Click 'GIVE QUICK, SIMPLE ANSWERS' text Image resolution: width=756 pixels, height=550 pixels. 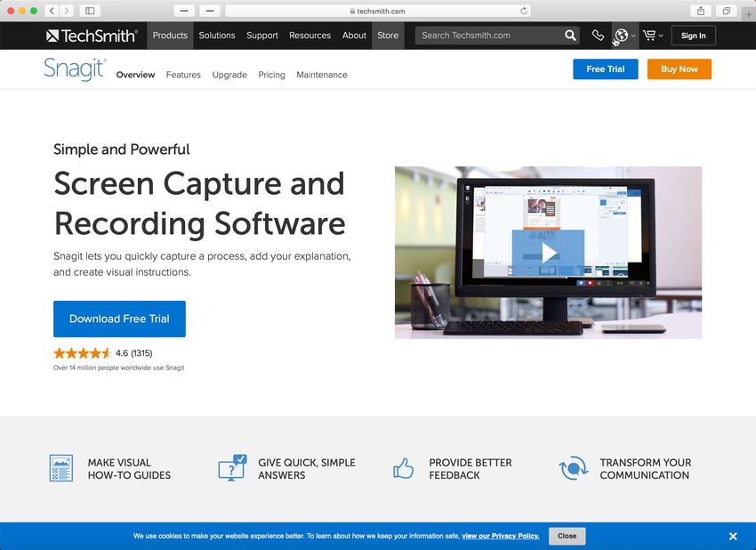(307, 468)
